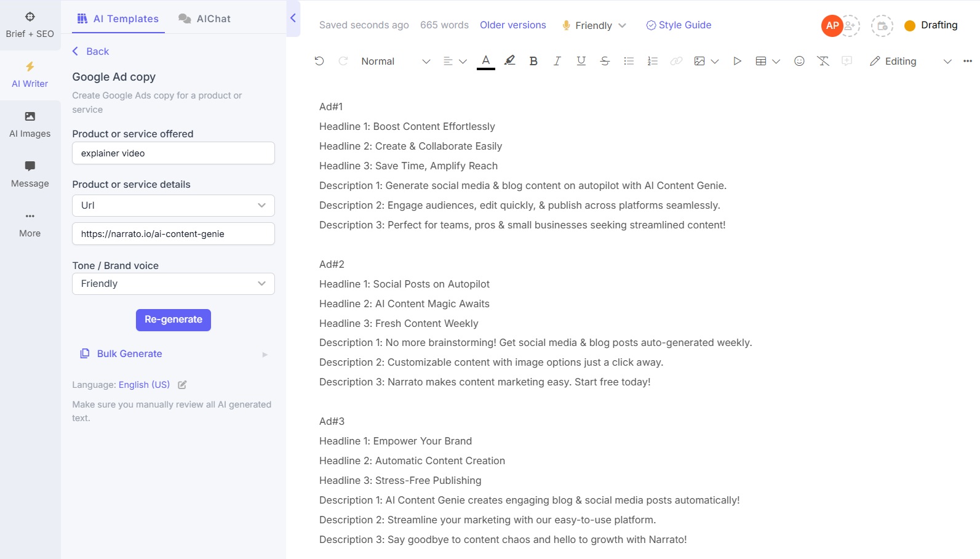The width and height of the screenshot is (980, 559).
Task: Expand the Bulk Generate option
Action: click(x=173, y=354)
